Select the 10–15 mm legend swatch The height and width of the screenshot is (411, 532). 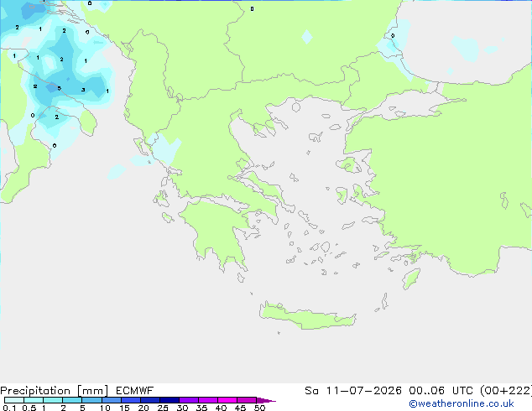point(112,400)
